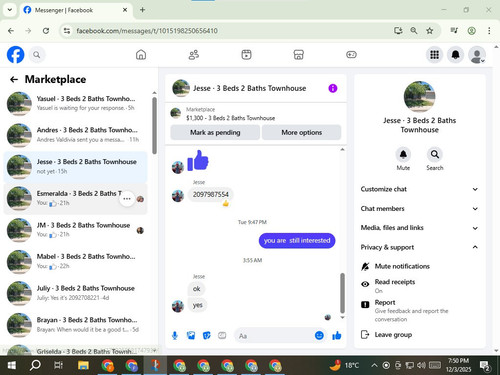Click listing thumbnail in right details panel
Viewport: 500px width, 375px height.
419,97
